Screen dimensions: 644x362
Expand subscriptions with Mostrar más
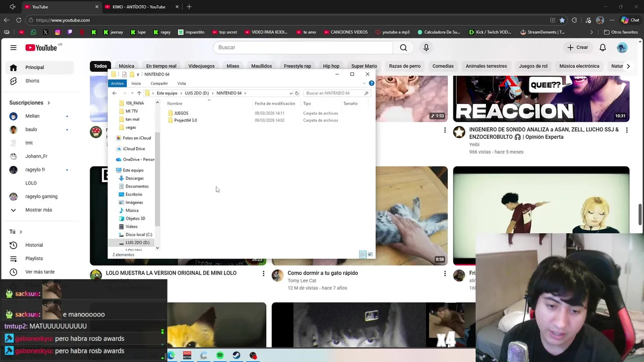(x=39, y=210)
